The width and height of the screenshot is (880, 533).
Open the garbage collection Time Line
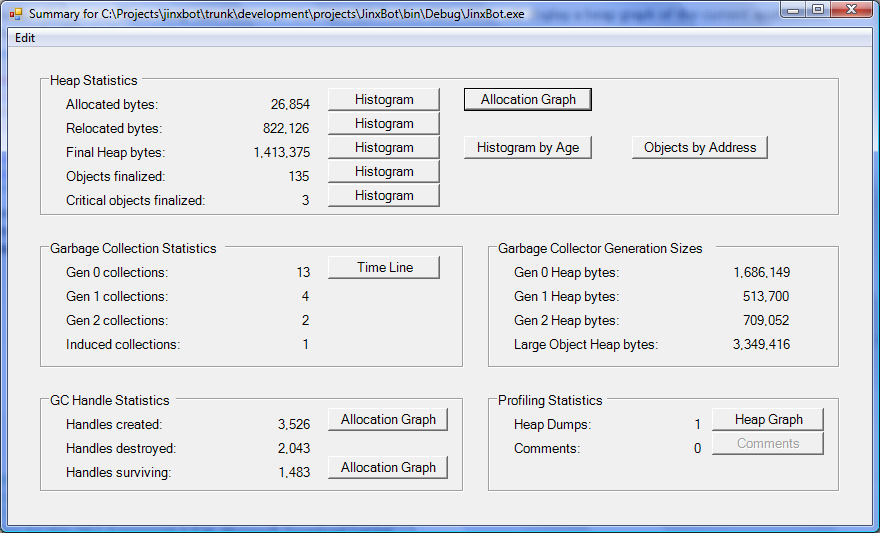click(384, 268)
